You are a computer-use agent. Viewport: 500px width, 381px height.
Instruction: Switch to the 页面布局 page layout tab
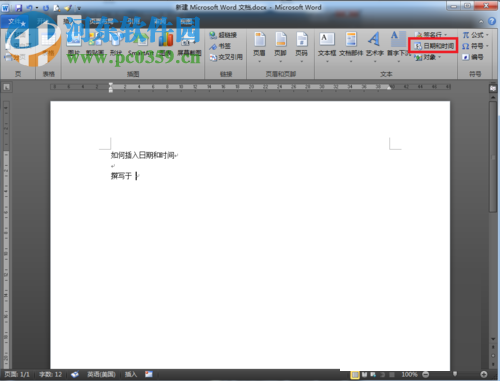click(101, 22)
